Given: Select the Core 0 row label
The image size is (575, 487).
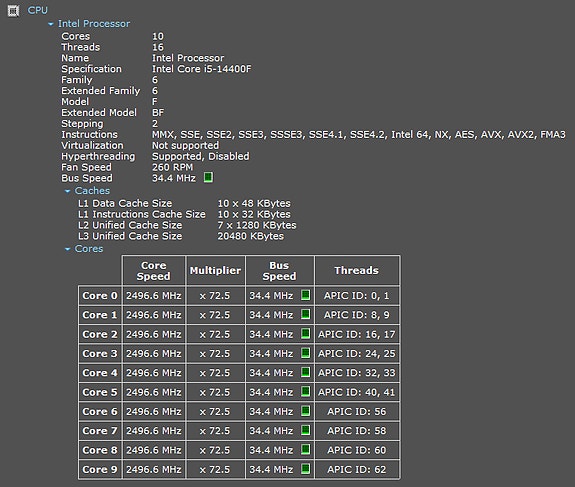Looking at the screenshot, I should coord(100,296).
